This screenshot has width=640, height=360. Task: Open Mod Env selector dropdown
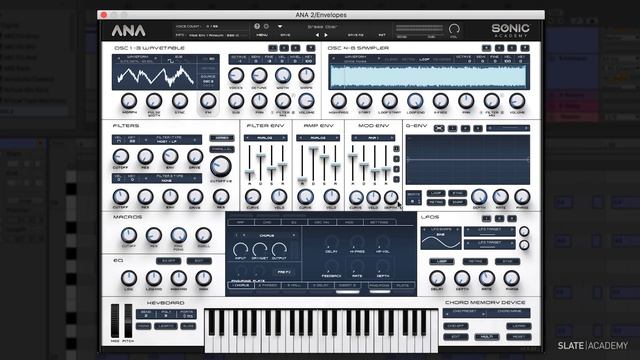tap(373, 138)
